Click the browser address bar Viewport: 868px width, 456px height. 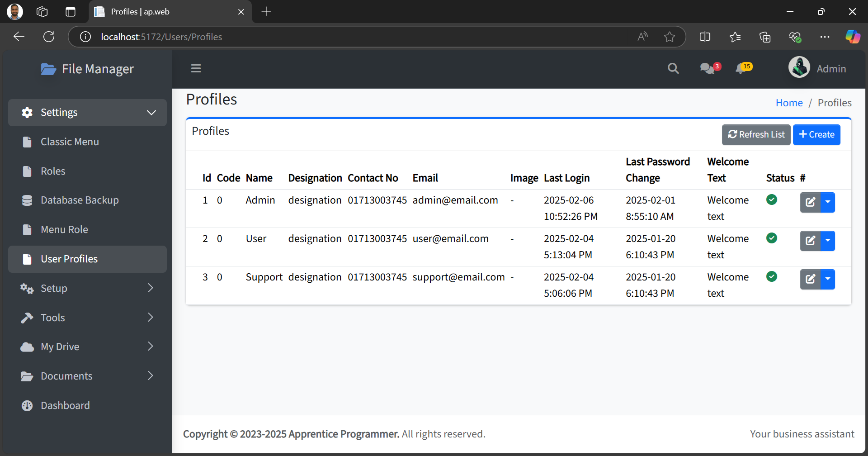(x=316, y=37)
